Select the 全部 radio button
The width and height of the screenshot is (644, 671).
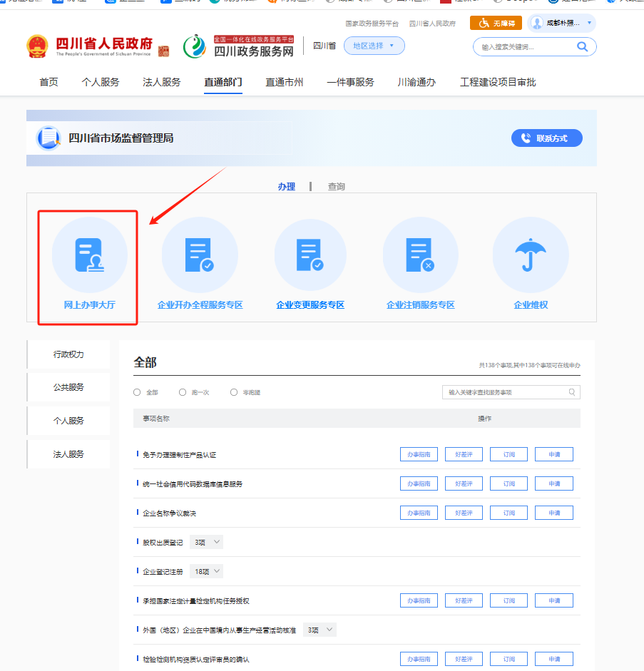(x=137, y=392)
